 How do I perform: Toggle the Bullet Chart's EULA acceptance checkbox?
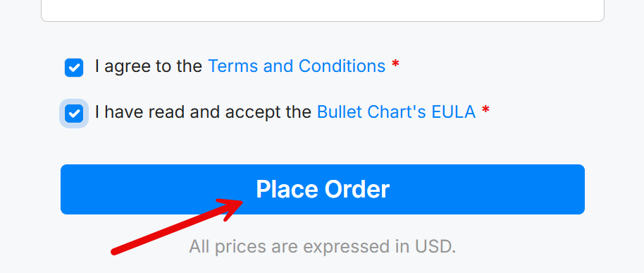pyautogui.click(x=74, y=114)
